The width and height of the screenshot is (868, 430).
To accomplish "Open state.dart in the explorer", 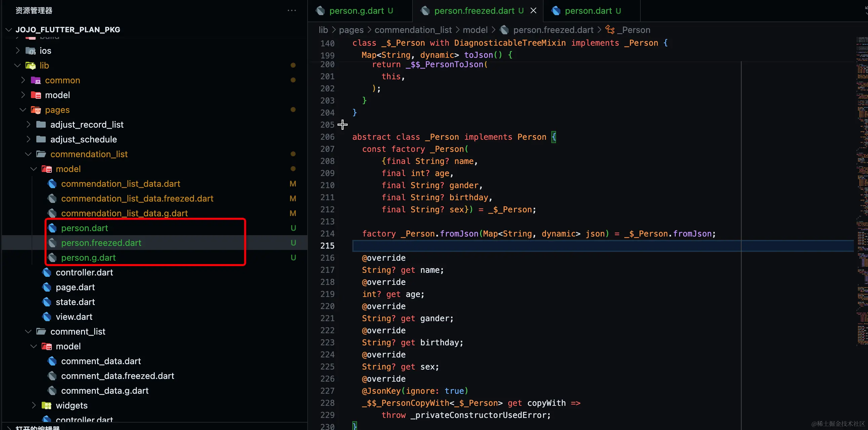I will point(75,302).
